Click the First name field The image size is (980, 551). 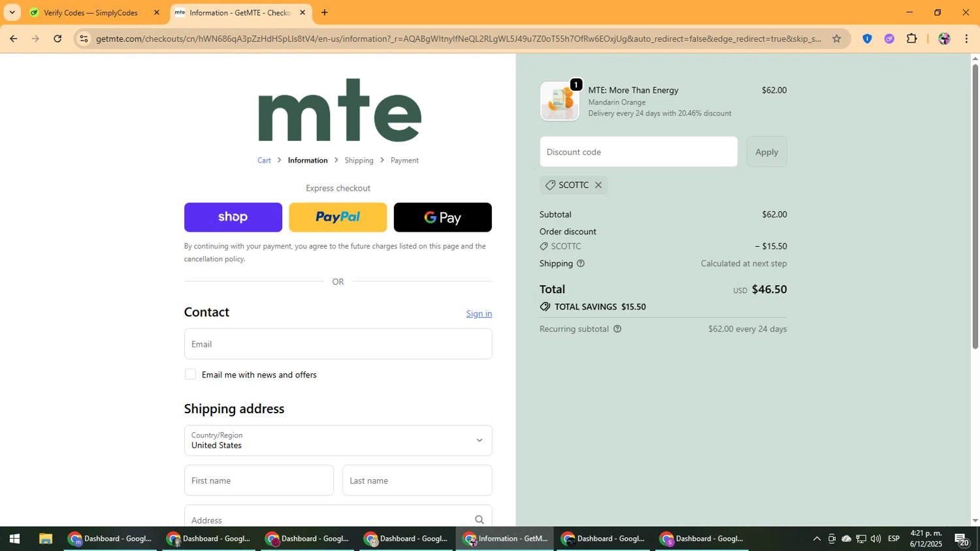259,480
